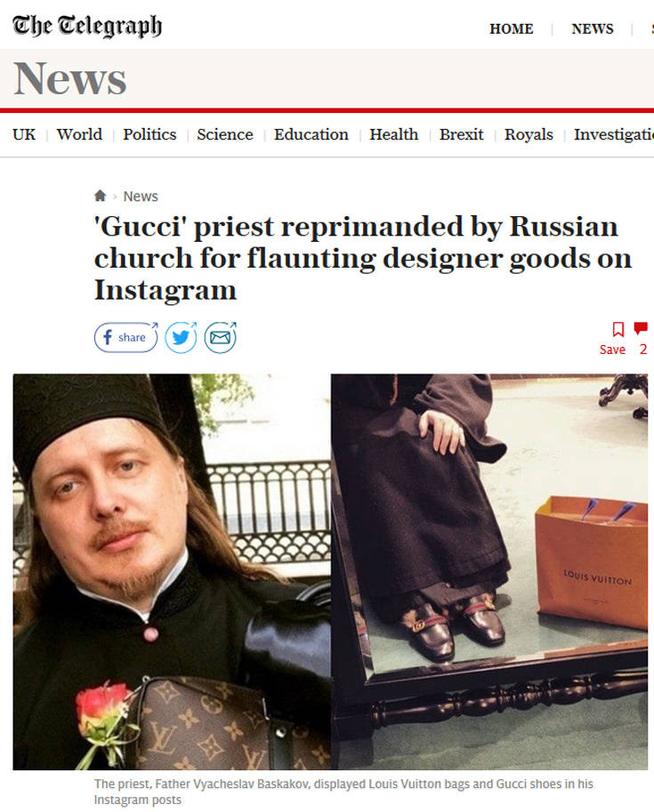Screen dimensions: 654x812
Task: Email the article using envelope icon
Action: tap(221, 337)
